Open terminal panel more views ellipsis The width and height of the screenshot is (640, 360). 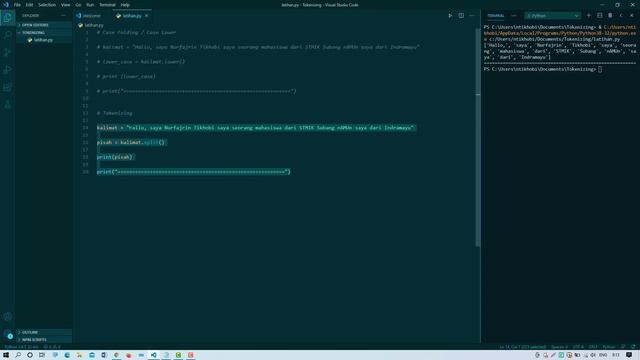click(x=514, y=16)
